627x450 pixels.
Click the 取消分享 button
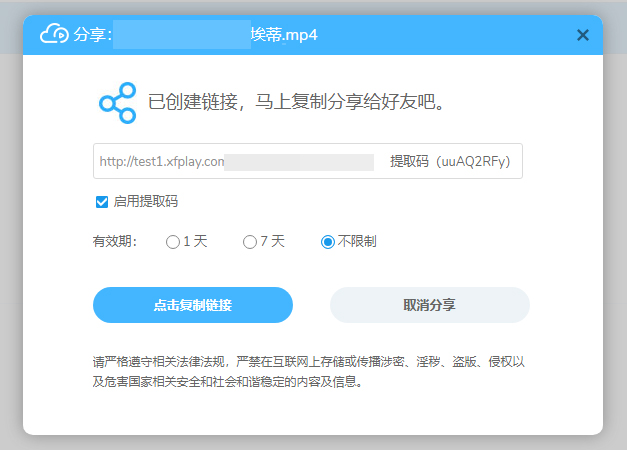pyautogui.click(x=430, y=305)
